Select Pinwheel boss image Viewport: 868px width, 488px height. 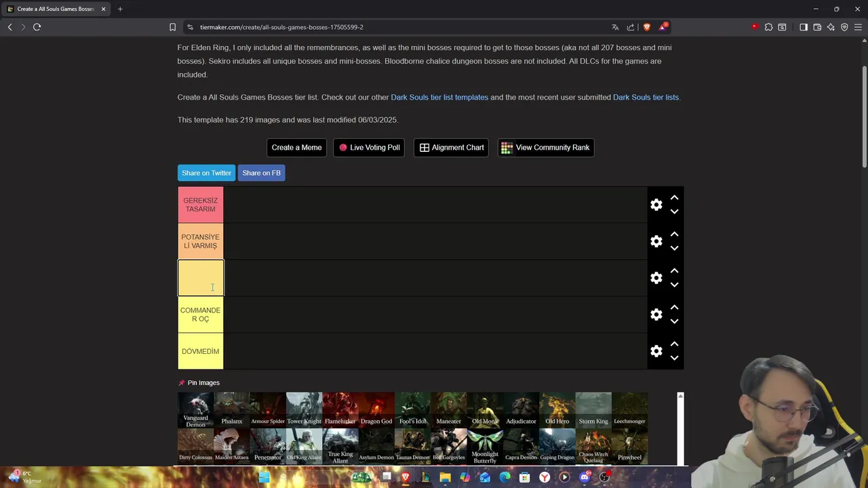629,447
